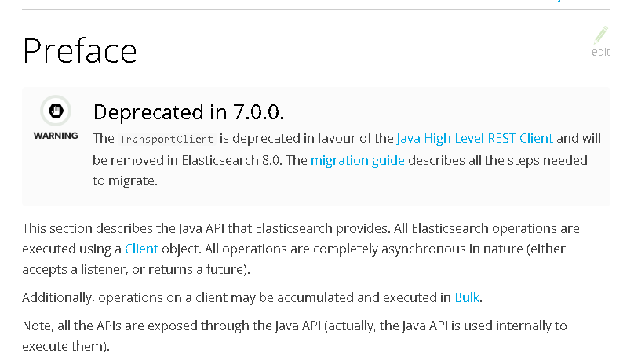Click the Preface page heading
The height and width of the screenshot is (364, 623).
tap(80, 51)
